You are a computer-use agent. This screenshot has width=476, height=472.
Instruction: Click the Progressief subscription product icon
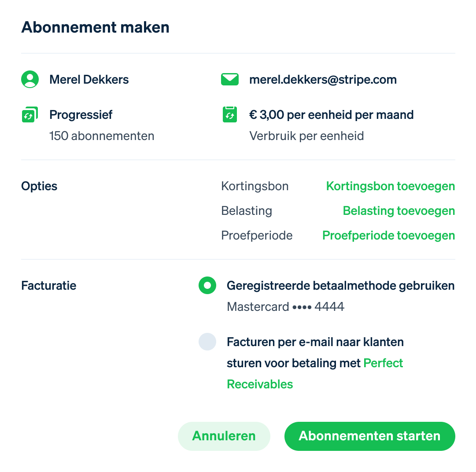(30, 114)
